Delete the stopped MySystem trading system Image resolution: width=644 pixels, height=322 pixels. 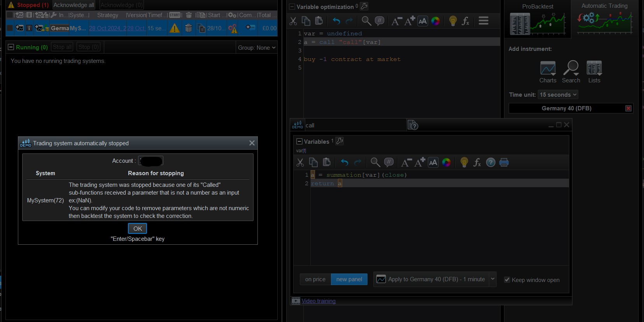[189, 28]
